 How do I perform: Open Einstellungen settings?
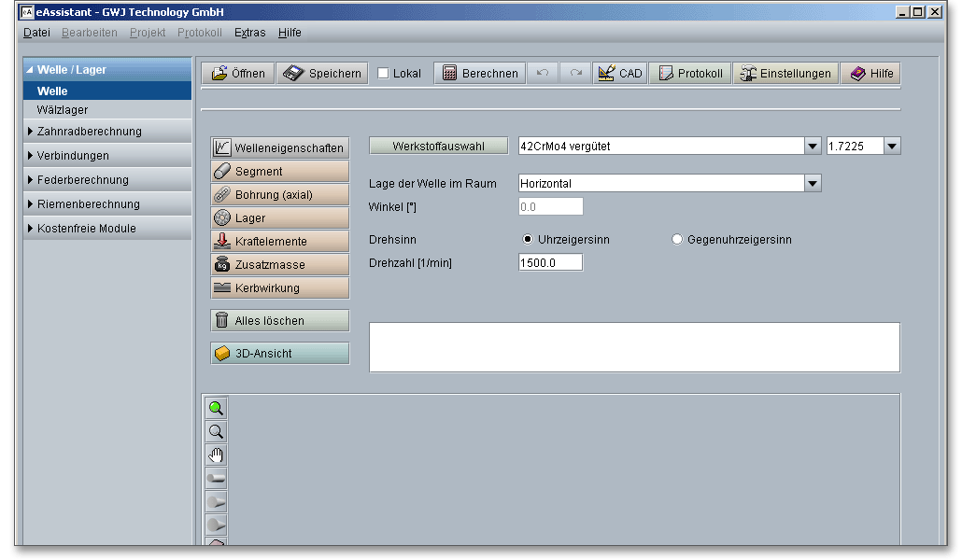[785, 74]
